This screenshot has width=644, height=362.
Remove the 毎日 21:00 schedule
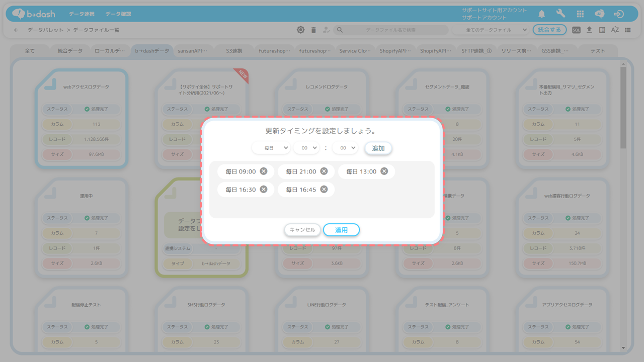324,171
